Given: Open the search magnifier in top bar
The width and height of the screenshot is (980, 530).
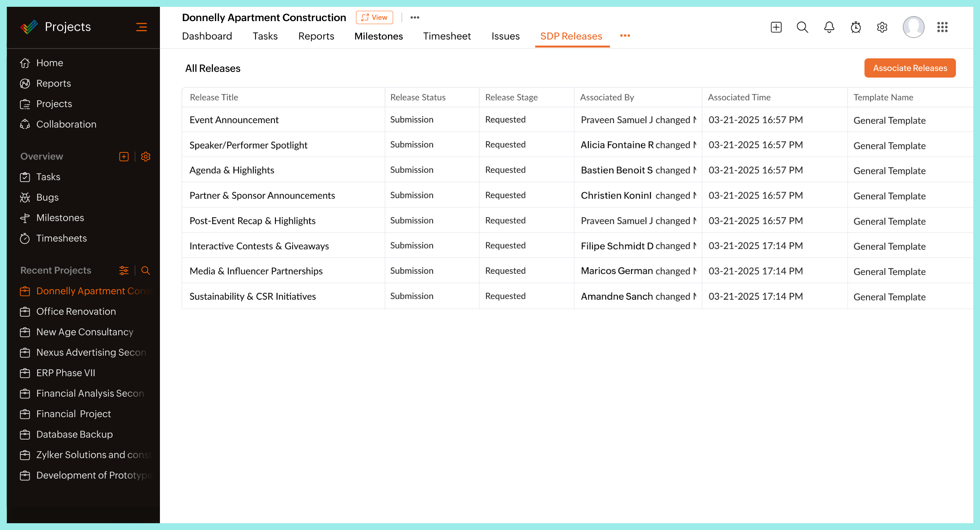Looking at the screenshot, I should click(x=802, y=27).
